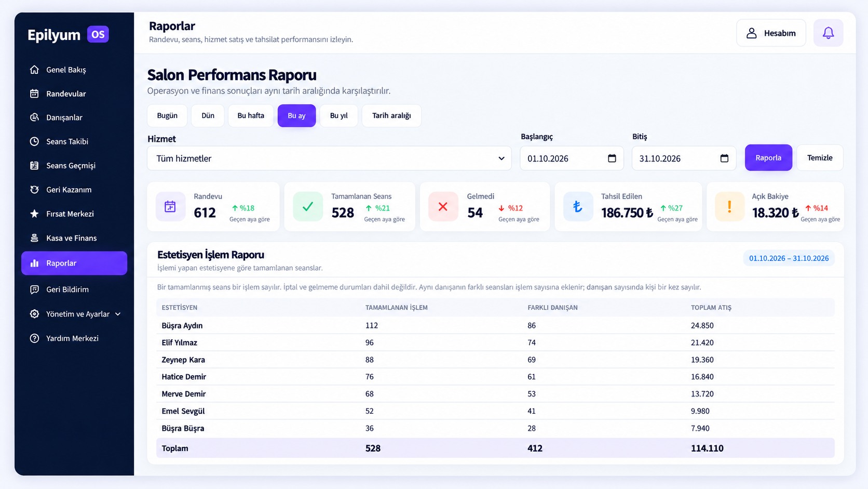Click the Randevu calendar card icon

(x=170, y=207)
